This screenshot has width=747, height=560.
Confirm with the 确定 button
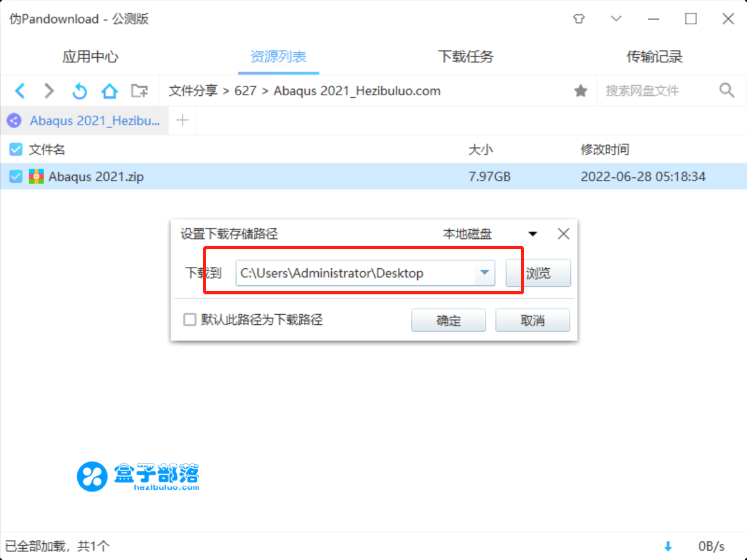tap(449, 320)
